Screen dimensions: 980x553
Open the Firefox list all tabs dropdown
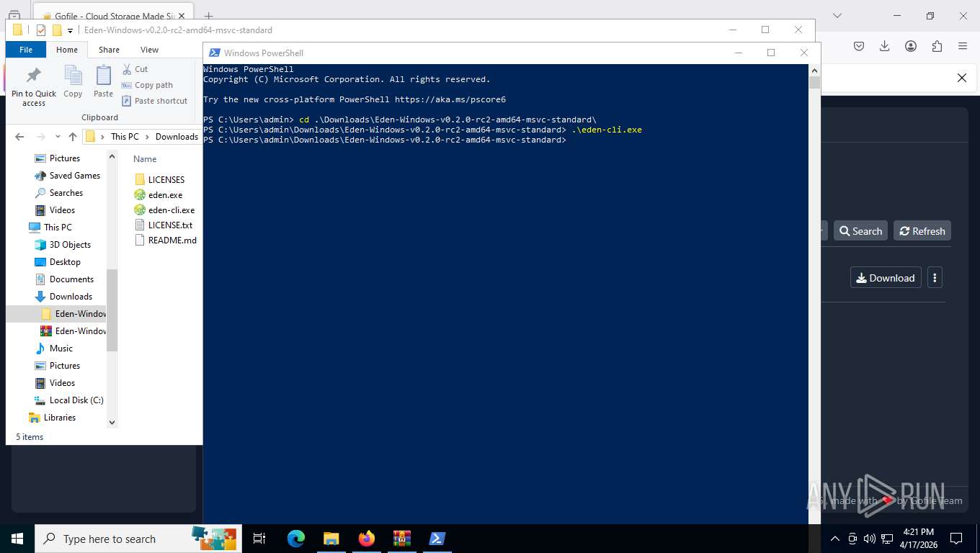(x=837, y=16)
